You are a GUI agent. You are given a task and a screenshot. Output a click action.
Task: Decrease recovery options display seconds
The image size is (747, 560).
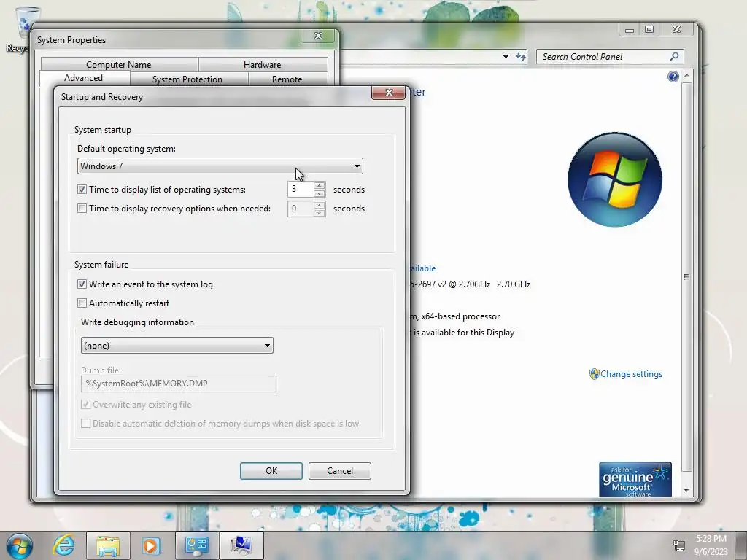[x=320, y=212]
